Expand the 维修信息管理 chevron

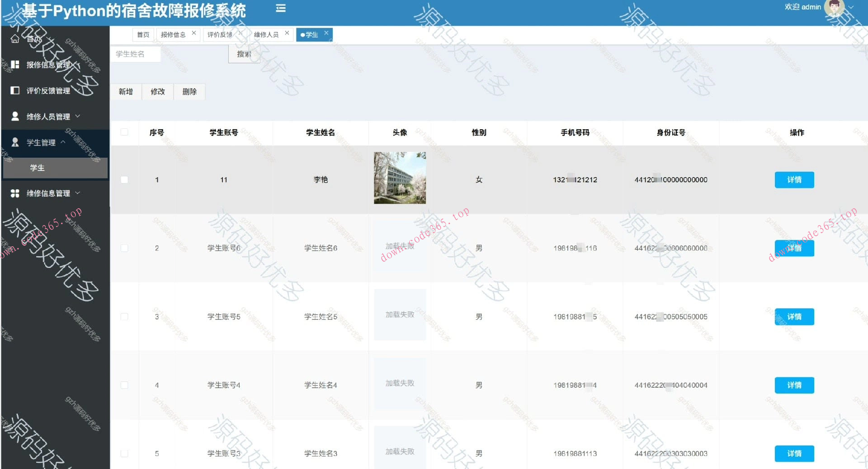tap(79, 193)
